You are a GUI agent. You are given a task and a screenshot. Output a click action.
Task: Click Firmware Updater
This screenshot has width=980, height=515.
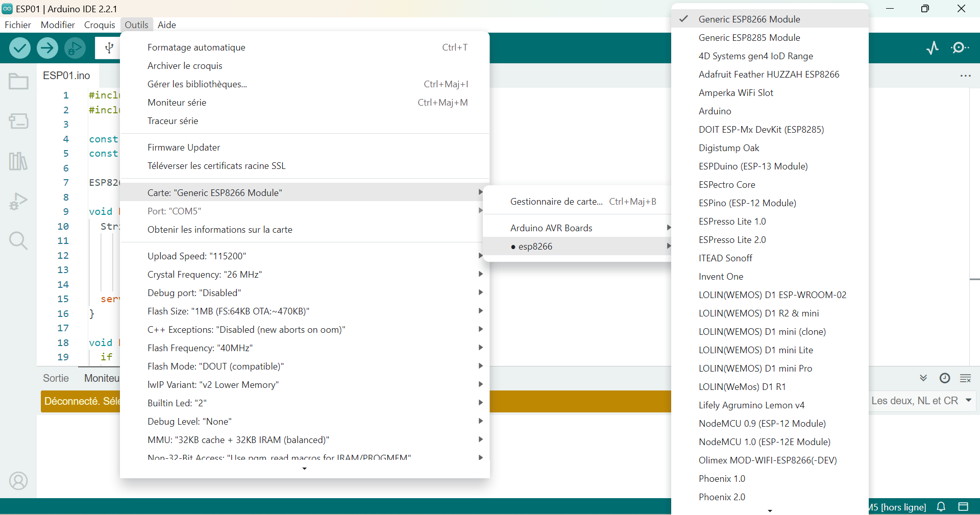305,148
